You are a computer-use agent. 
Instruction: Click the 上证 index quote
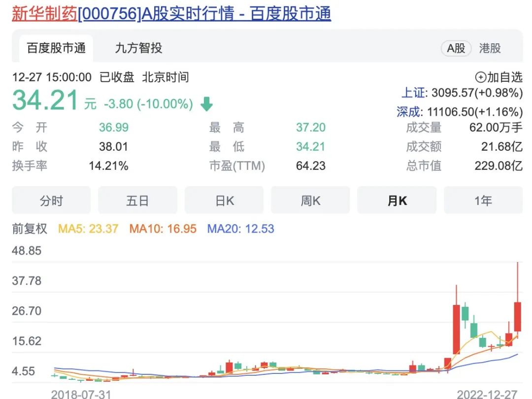[462, 93]
